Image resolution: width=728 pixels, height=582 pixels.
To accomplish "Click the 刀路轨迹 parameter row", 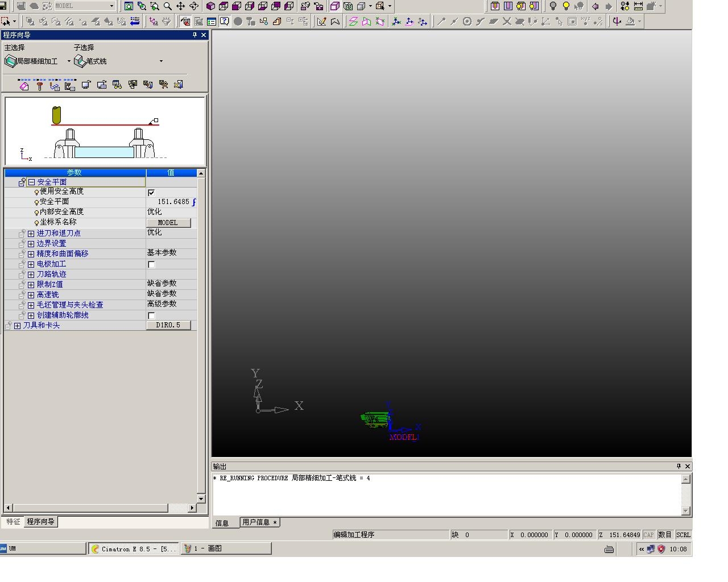I will click(x=101, y=274).
